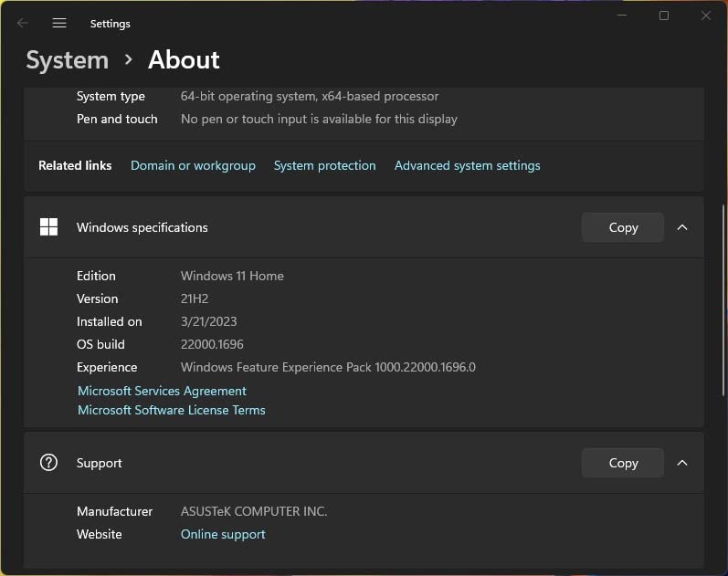Collapse the Windows specifications section
The image size is (728, 576).
[x=681, y=227]
